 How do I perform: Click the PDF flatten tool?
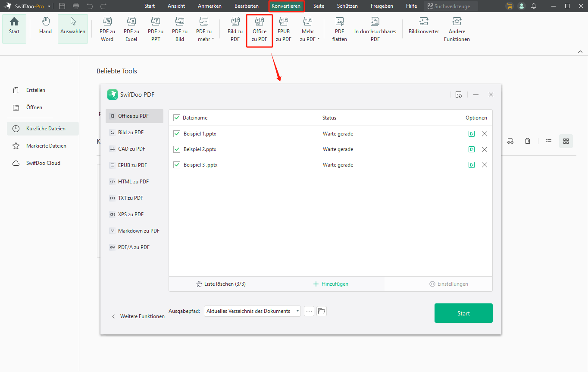click(x=340, y=29)
